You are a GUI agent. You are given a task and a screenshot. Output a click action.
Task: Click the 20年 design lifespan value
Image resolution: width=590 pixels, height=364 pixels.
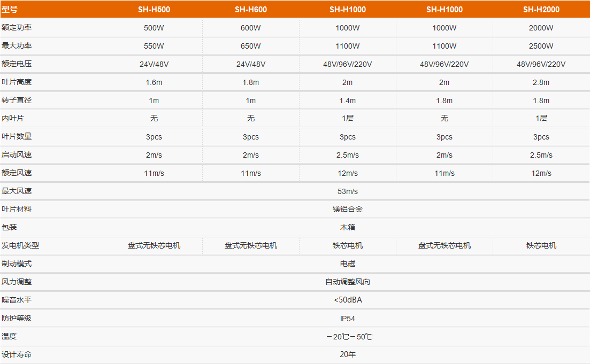[x=348, y=354]
